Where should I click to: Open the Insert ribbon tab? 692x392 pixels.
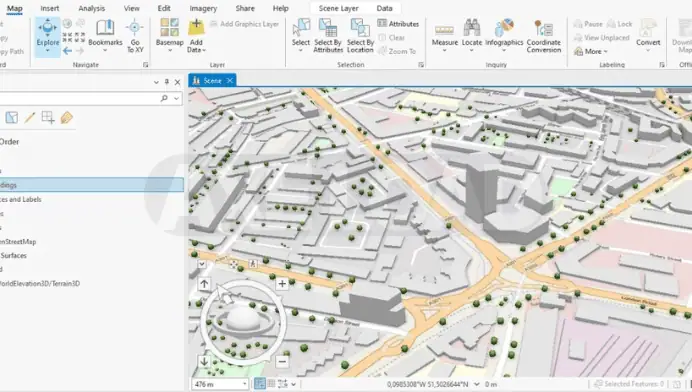tap(50, 8)
